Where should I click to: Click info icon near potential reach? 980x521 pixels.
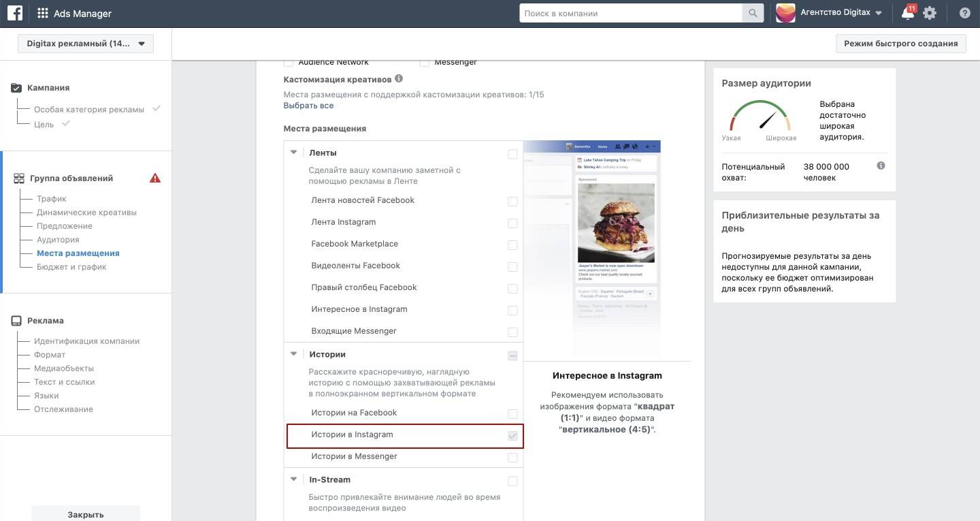click(x=881, y=166)
